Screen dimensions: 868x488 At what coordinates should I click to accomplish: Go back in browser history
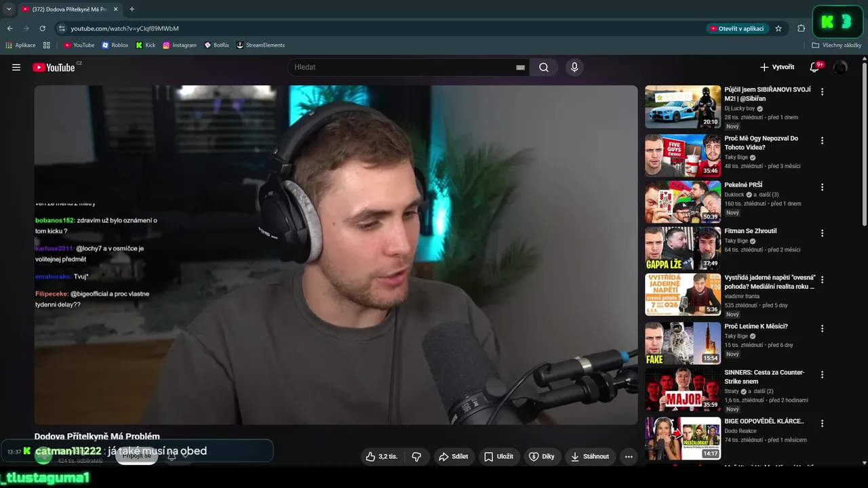9,28
